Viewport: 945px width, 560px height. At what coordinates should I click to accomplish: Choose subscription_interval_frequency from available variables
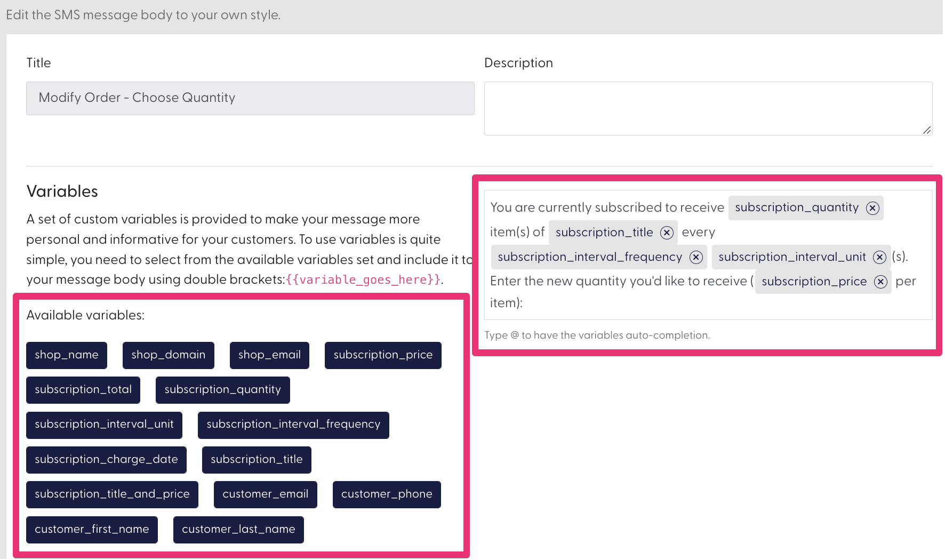tap(293, 425)
